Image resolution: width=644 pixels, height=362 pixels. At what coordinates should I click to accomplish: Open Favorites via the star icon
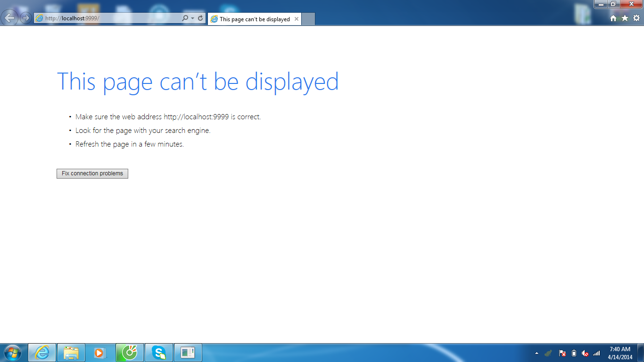pos(625,18)
